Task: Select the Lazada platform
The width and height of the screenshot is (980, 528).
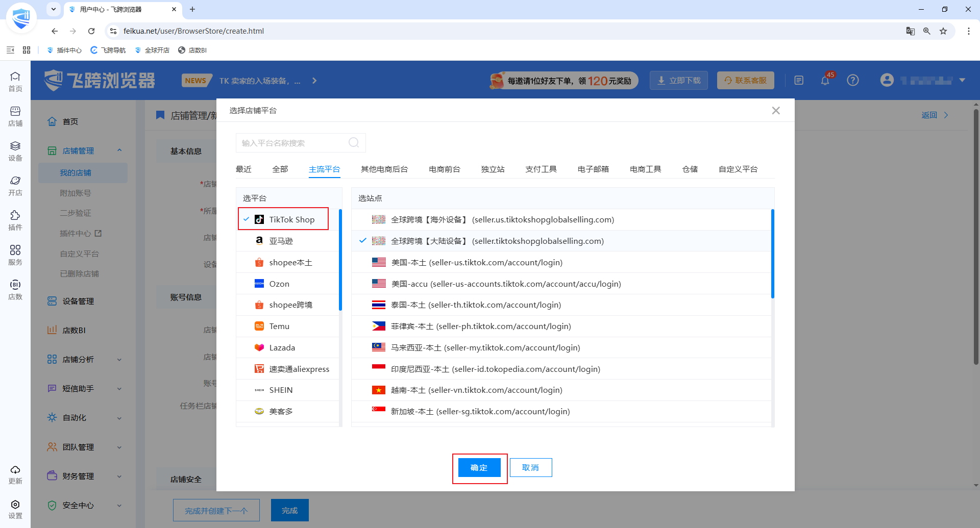Action: tap(288, 347)
